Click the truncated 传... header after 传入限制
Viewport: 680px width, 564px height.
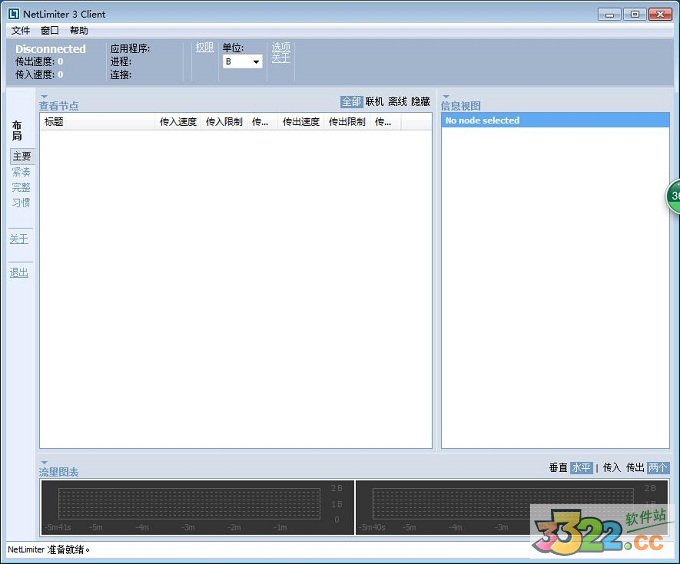click(262, 122)
